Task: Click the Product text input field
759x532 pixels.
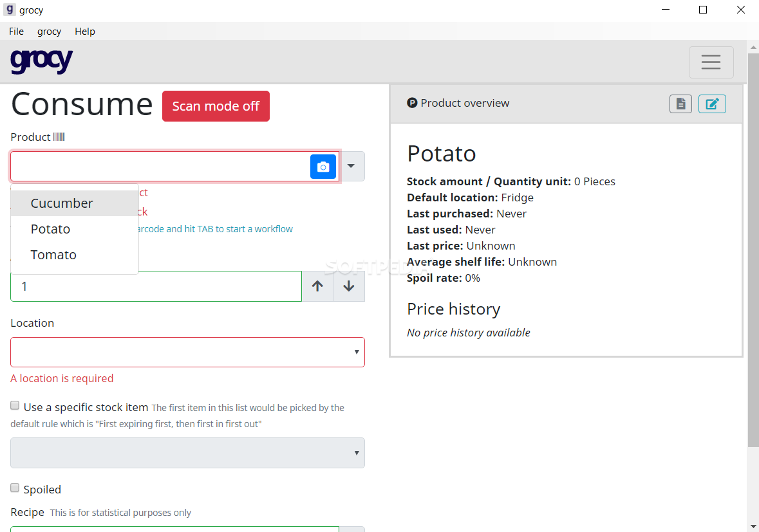Action: coord(160,167)
